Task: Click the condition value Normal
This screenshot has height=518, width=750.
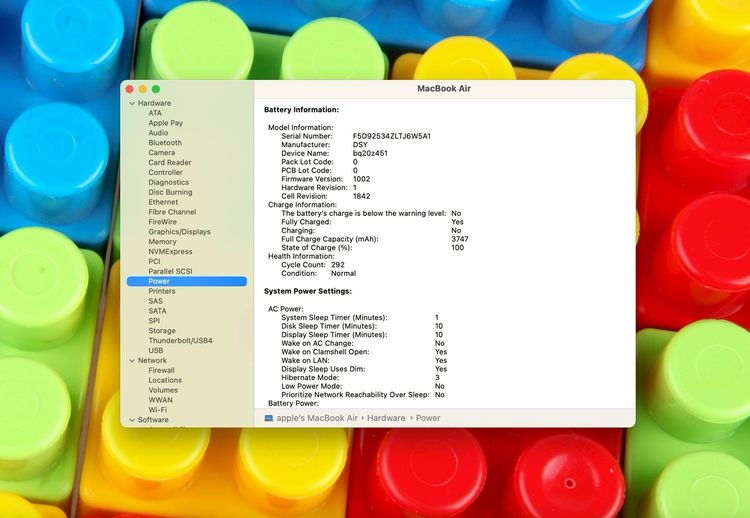Action: tap(343, 274)
